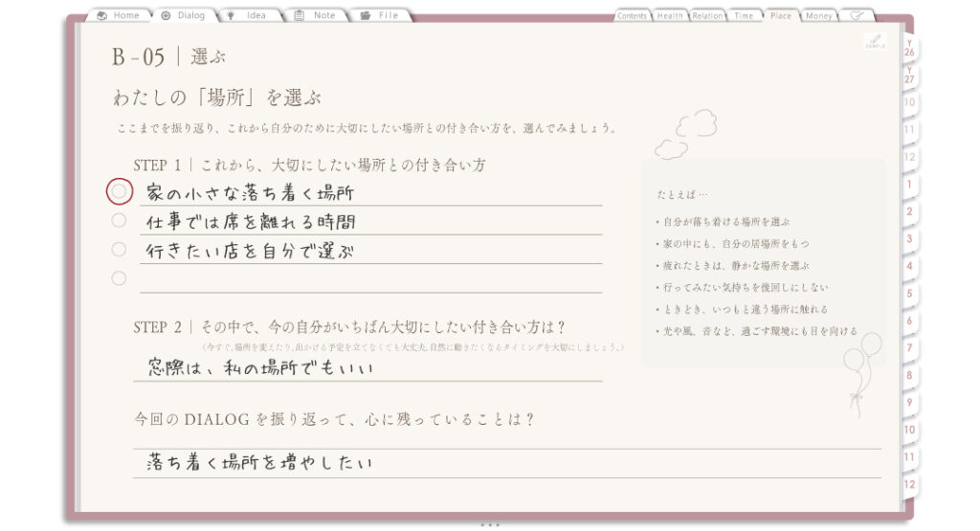Select the empty fourth radio option
This screenshot has height=531, width=980.
pos(119,278)
